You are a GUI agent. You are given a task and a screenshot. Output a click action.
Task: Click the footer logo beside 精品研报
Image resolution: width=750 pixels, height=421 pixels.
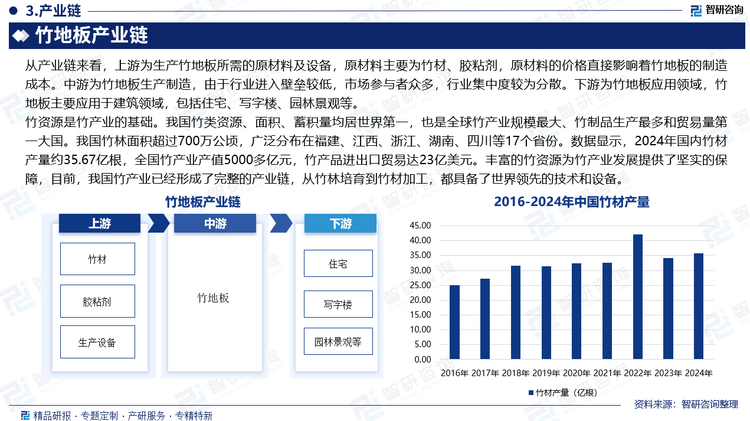(x=25, y=415)
